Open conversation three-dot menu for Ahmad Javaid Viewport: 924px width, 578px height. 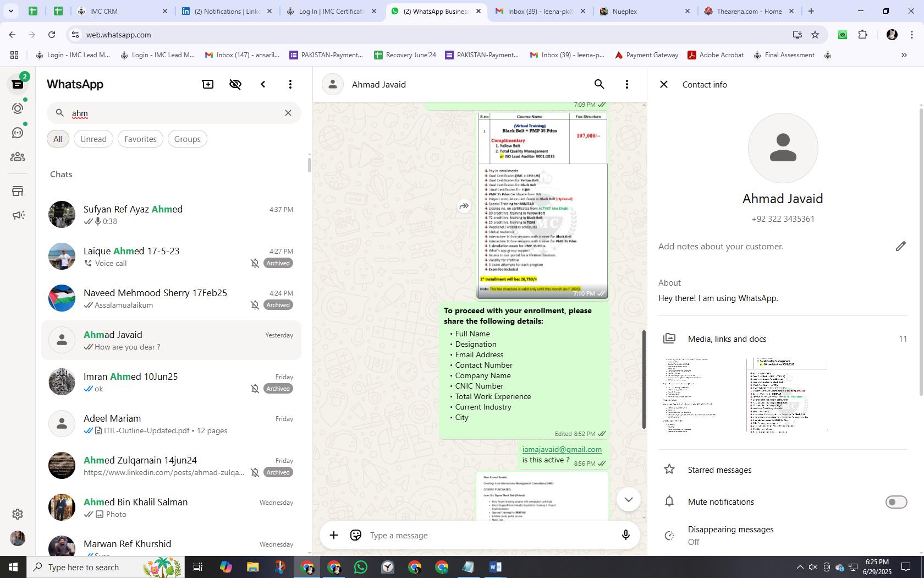[627, 84]
